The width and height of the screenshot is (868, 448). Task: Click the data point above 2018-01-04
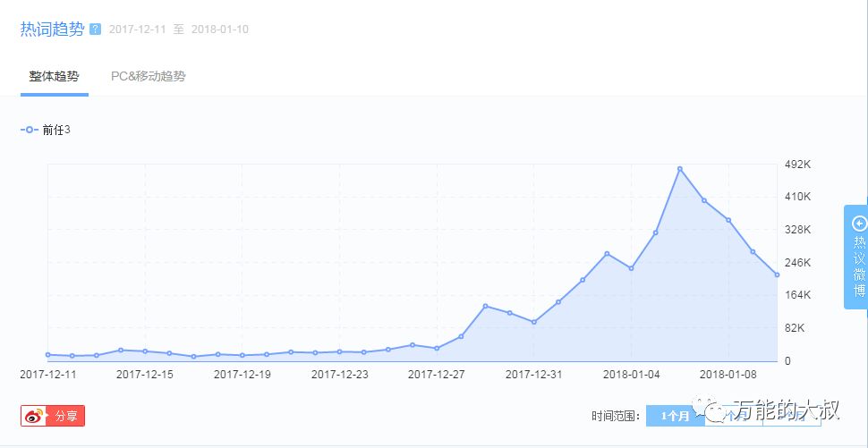tap(631, 268)
